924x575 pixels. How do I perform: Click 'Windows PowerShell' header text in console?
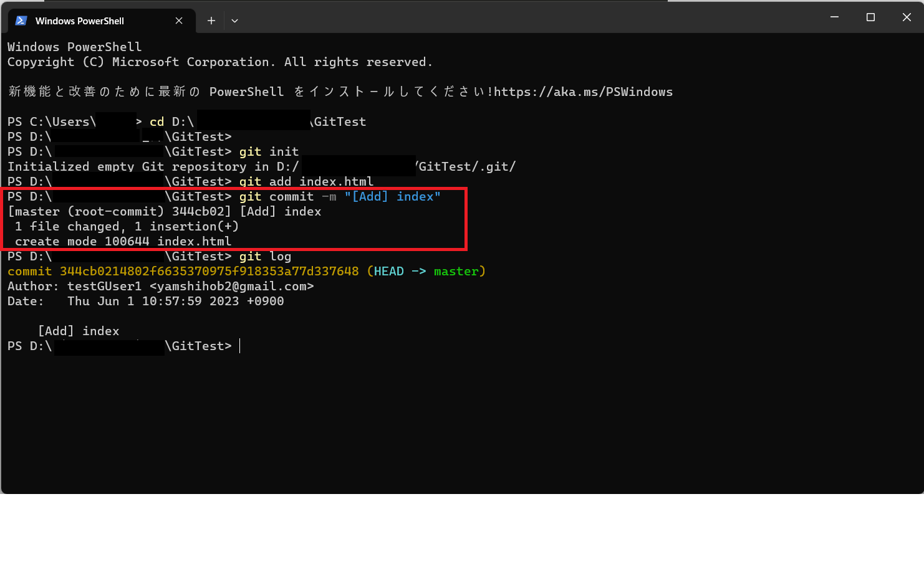click(x=74, y=47)
